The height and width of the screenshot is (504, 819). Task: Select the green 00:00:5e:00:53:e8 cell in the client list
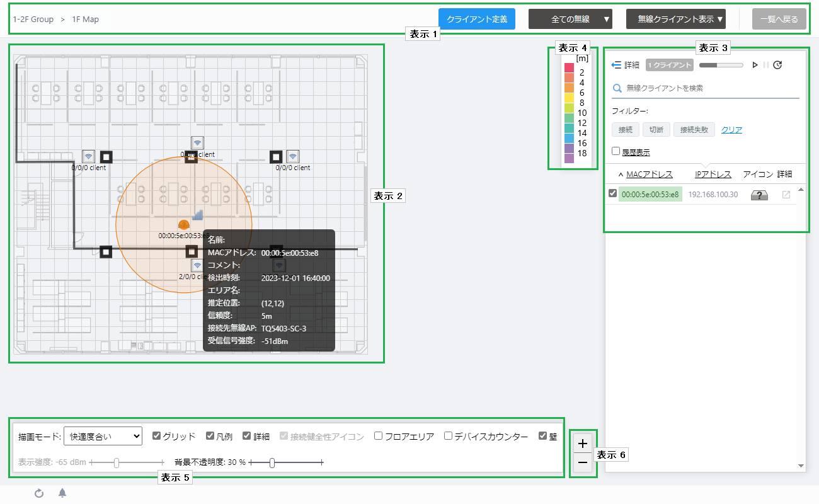(650, 195)
